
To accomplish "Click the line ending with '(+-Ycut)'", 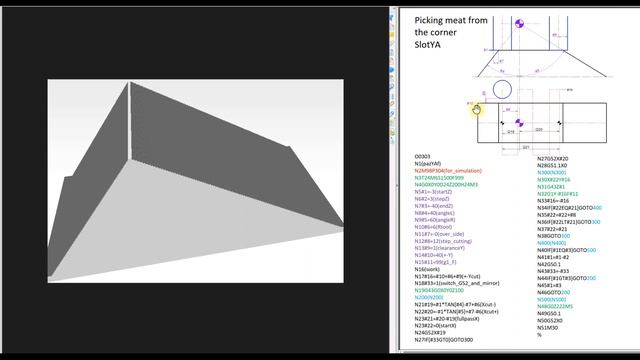I will point(447,276).
